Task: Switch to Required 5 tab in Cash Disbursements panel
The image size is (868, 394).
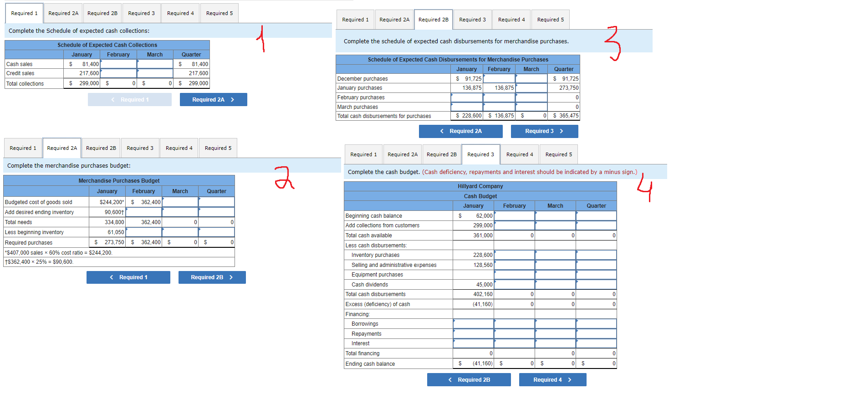Action: (x=551, y=20)
